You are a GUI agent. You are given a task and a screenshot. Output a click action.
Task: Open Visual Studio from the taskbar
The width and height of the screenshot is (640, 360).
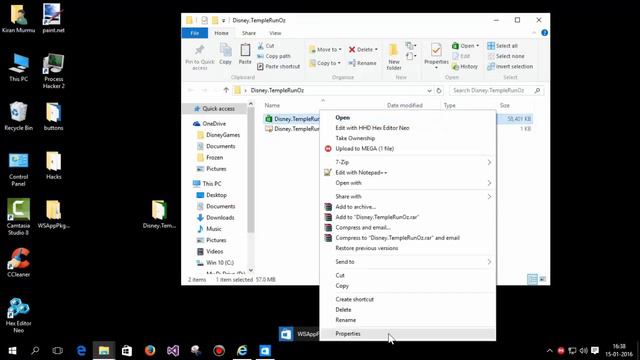[x=173, y=351]
